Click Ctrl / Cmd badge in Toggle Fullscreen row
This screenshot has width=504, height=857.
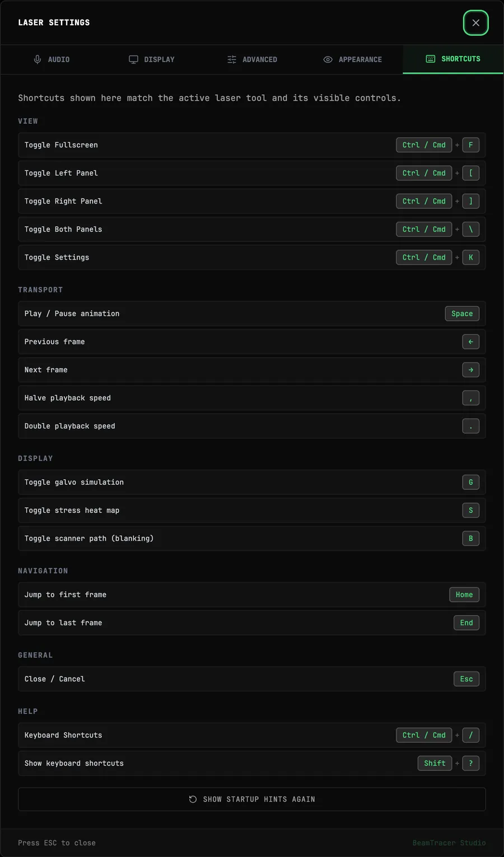click(x=424, y=145)
